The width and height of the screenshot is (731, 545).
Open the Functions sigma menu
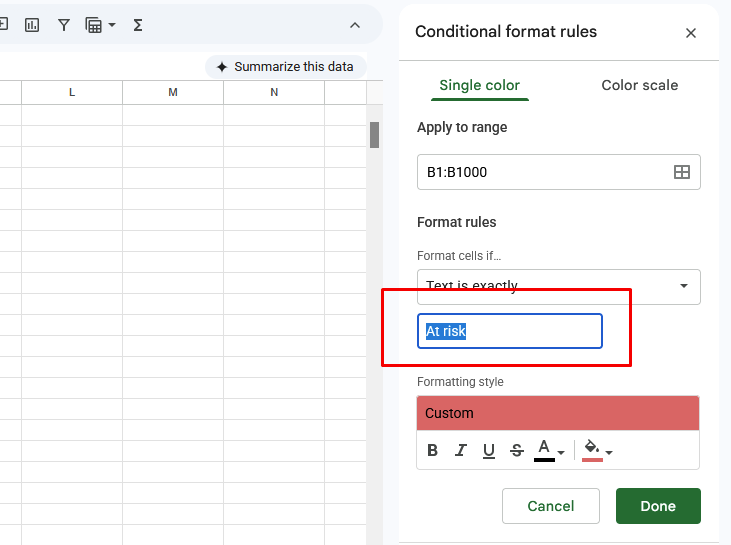pos(138,25)
